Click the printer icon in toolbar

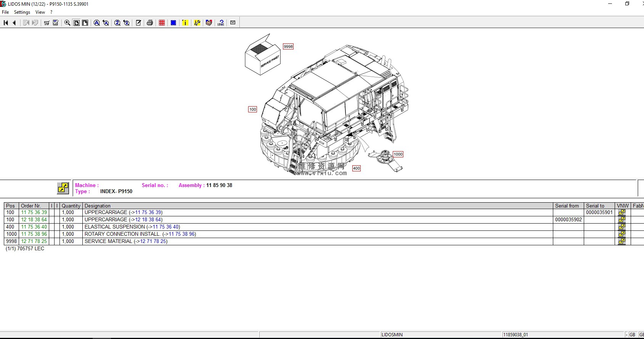tap(150, 23)
